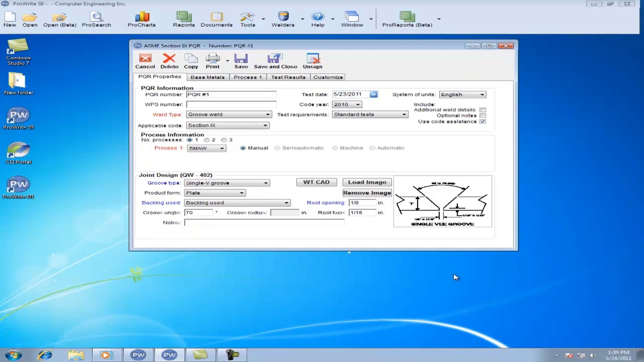Click the volume icon in system tray
The height and width of the screenshot is (362, 644).
point(592,355)
